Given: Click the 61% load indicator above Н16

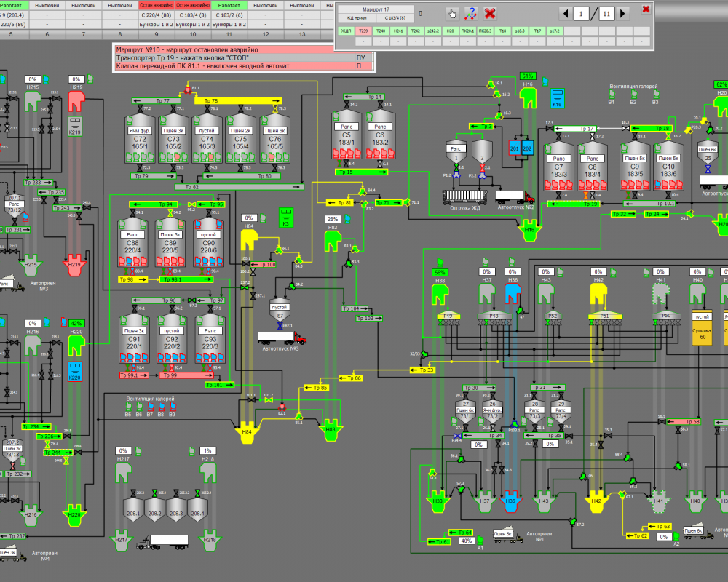Looking at the screenshot, I should 527,76.
